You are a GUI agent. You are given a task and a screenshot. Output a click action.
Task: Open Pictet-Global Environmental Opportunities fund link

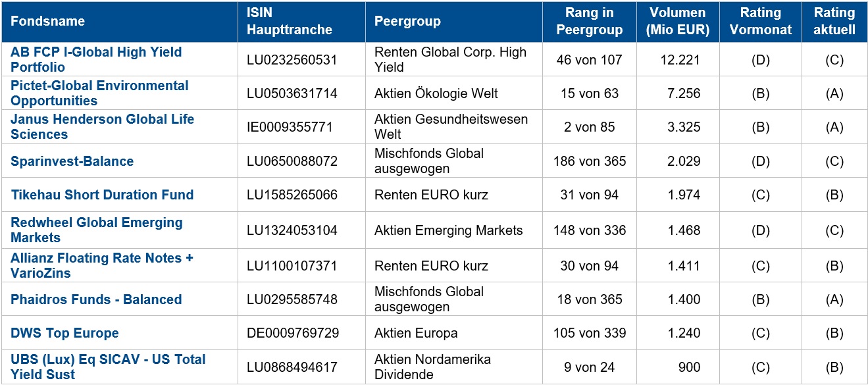[x=99, y=93]
